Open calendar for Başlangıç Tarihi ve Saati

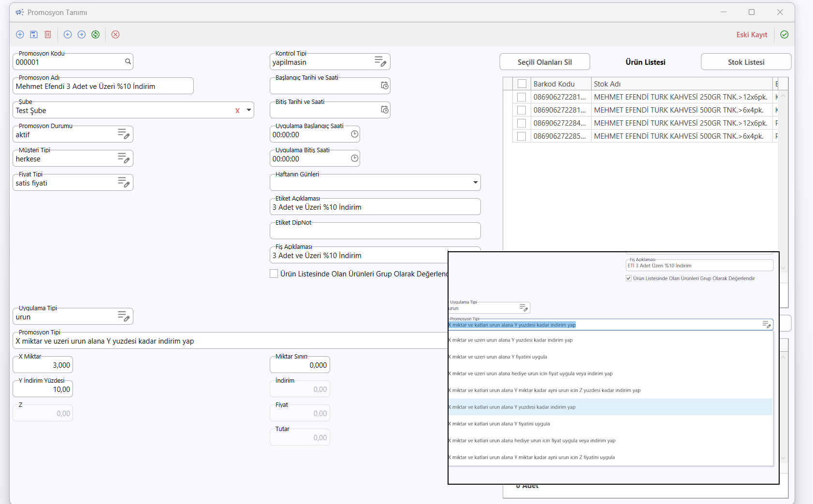[x=384, y=86]
